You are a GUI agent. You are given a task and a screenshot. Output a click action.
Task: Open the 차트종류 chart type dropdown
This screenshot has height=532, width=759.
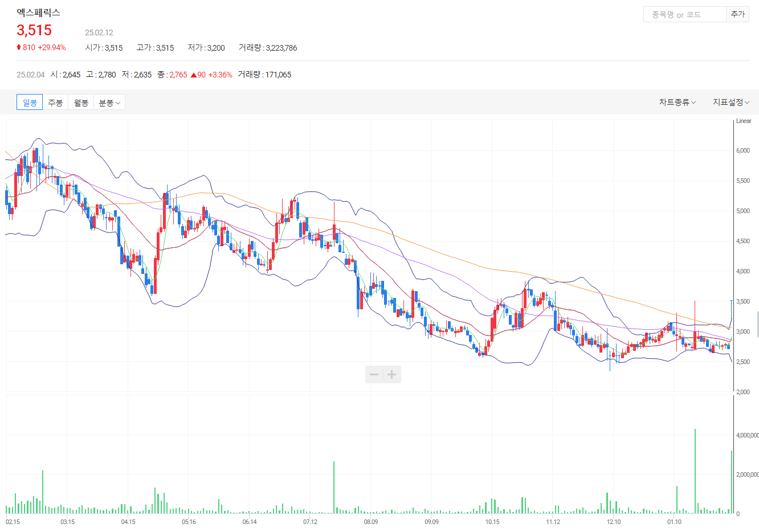pyautogui.click(x=678, y=102)
